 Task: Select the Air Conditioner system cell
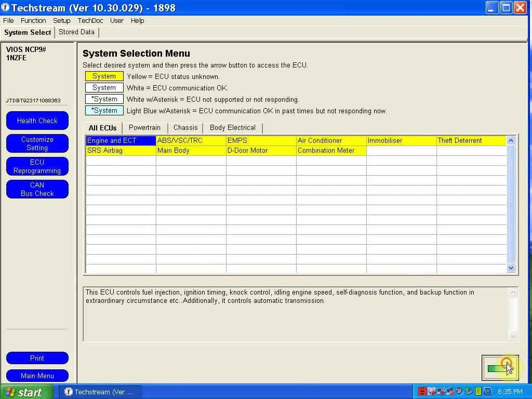(x=331, y=140)
